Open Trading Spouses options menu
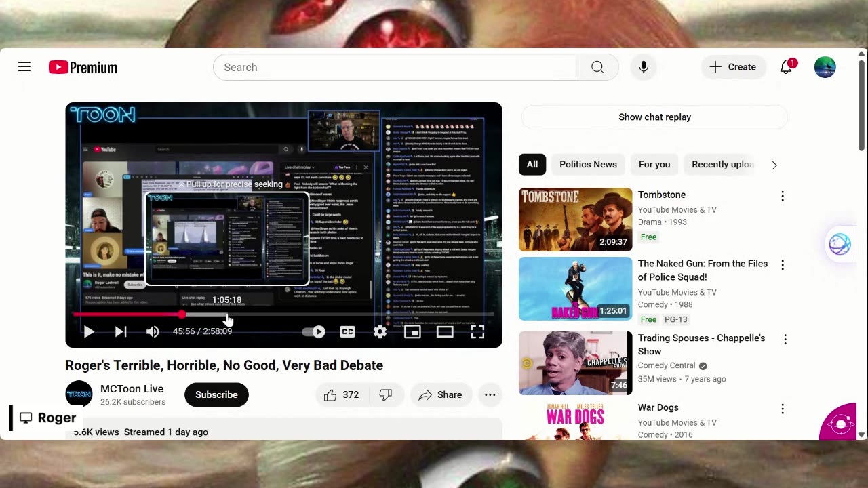The width and height of the screenshot is (868, 488). coord(785,340)
